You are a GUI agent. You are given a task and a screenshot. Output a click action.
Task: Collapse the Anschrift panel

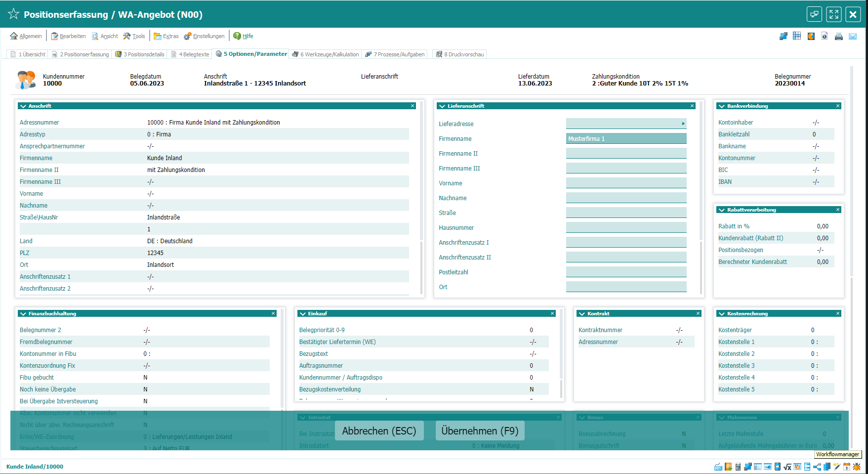point(23,106)
